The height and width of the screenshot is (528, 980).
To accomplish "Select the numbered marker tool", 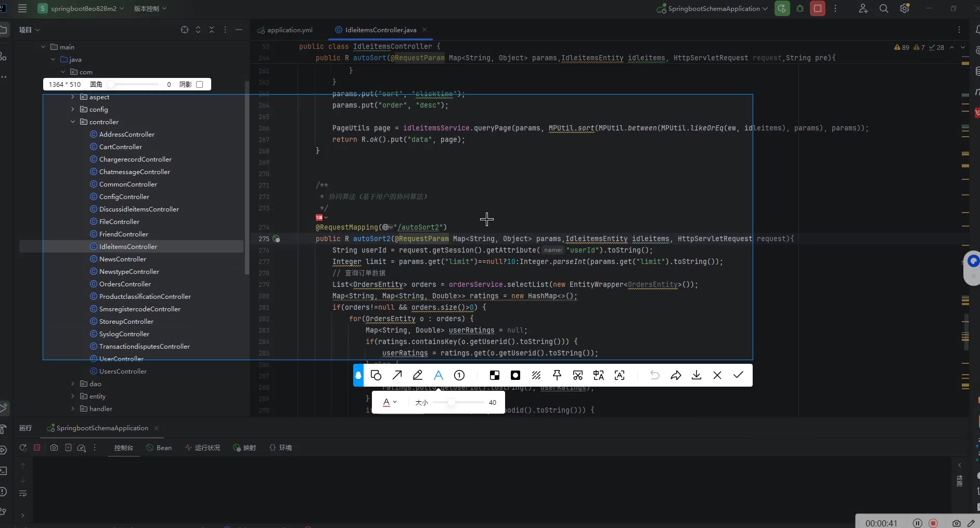I will 459,375.
